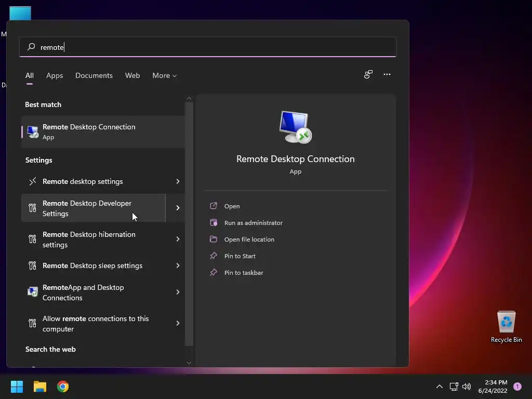This screenshot has height=399, width=532.
Task: Click the Open file location folder icon
Action: point(214,239)
